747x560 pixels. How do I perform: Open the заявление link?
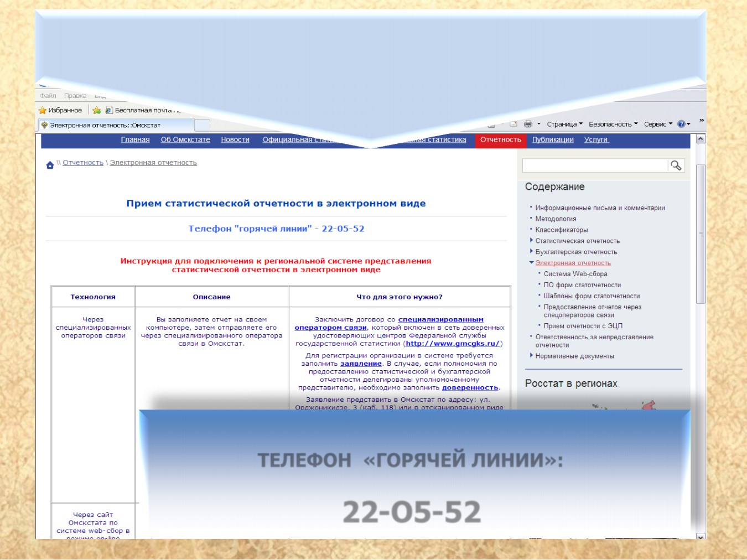[x=361, y=364]
